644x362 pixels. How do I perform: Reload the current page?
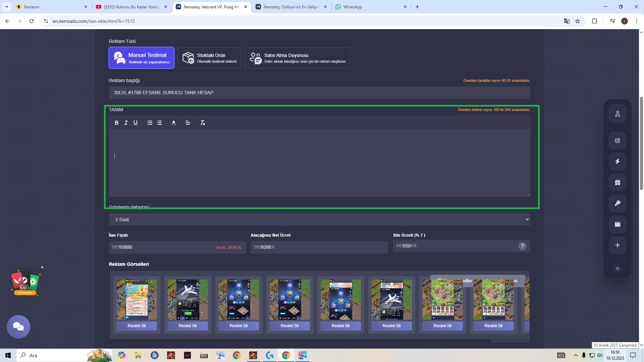click(32, 21)
